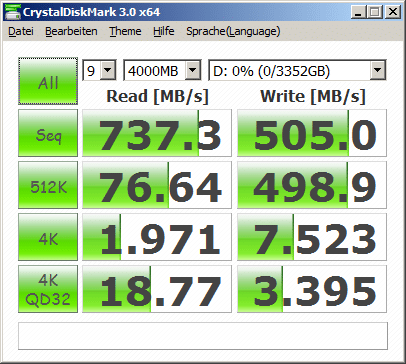The height and width of the screenshot is (364, 406).
Task: Select the 512K read value 76.64
Action: [157, 185]
